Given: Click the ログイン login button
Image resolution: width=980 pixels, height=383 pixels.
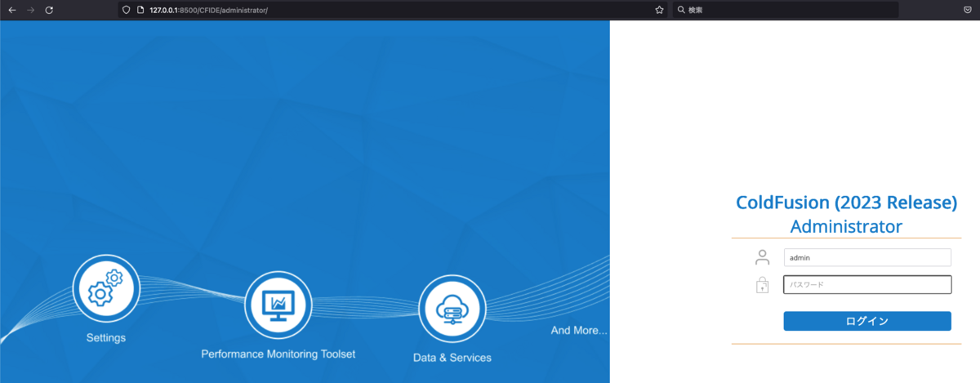Looking at the screenshot, I should [x=867, y=321].
